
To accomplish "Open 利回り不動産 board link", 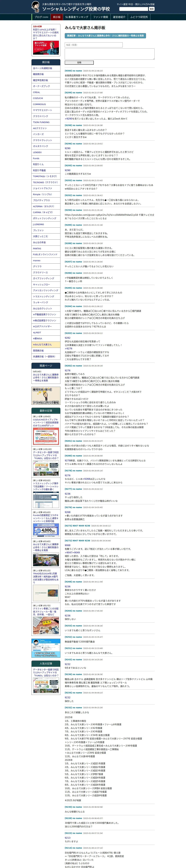I will pos(46,171).
